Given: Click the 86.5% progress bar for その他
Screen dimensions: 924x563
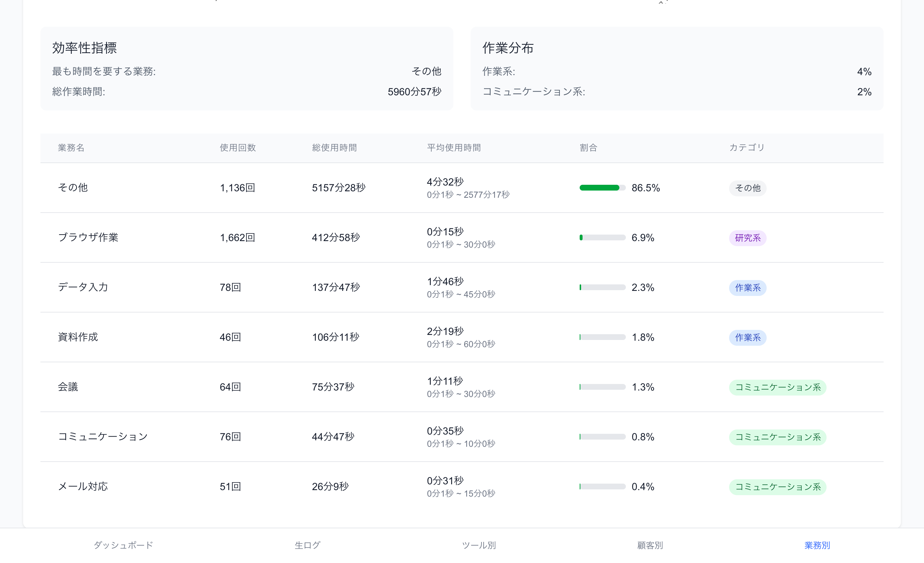Looking at the screenshot, I should pos(602,188).
